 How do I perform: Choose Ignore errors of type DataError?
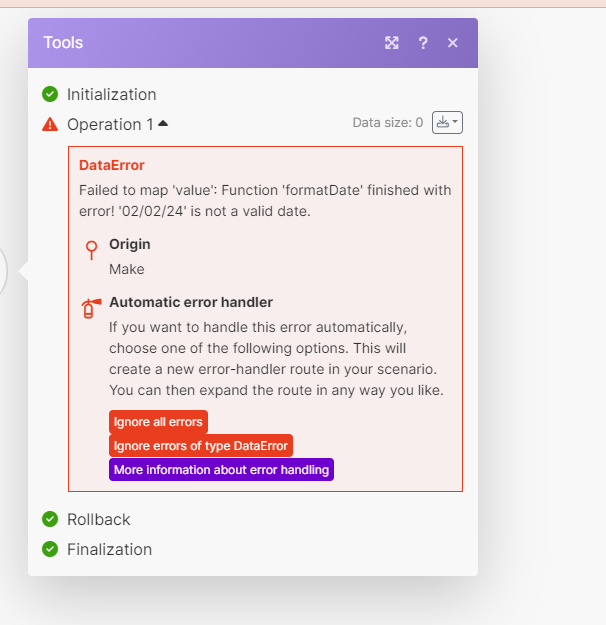200,446
